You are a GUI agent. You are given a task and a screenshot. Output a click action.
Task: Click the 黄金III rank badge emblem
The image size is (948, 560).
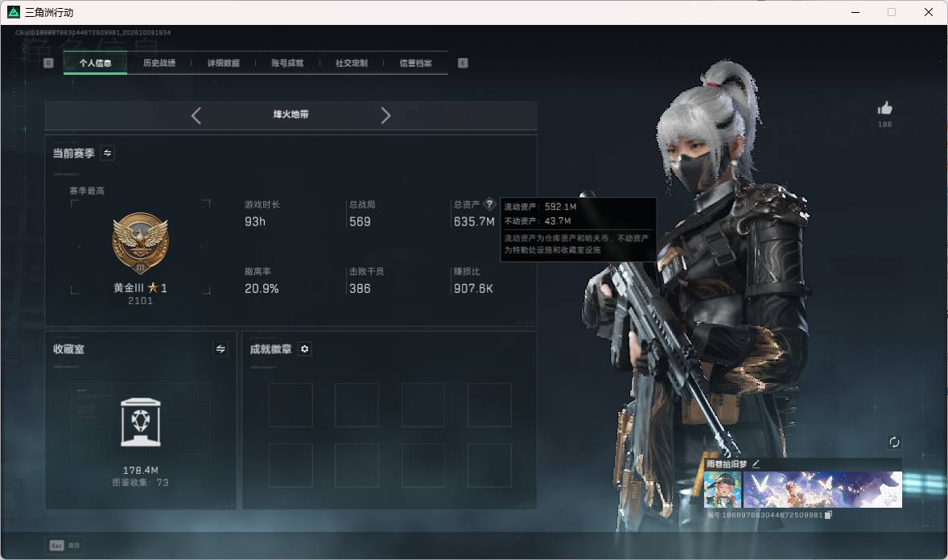pyautogui.click(x=140, y=244)
